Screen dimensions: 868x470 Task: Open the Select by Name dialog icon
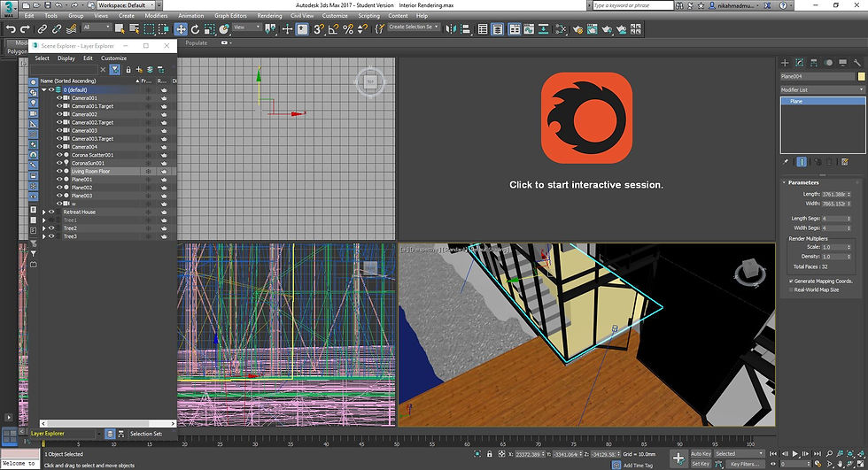coord(134,28)
